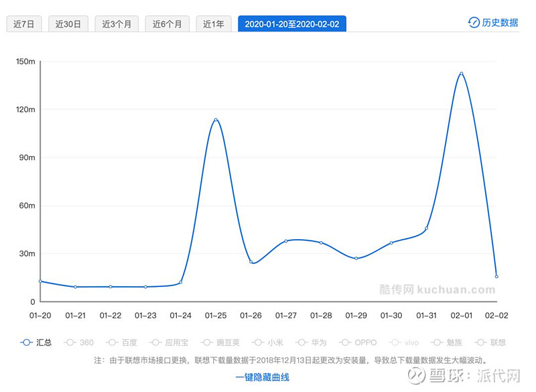
Task: Click the 01-25 peak data point
Action: (216, 120)
